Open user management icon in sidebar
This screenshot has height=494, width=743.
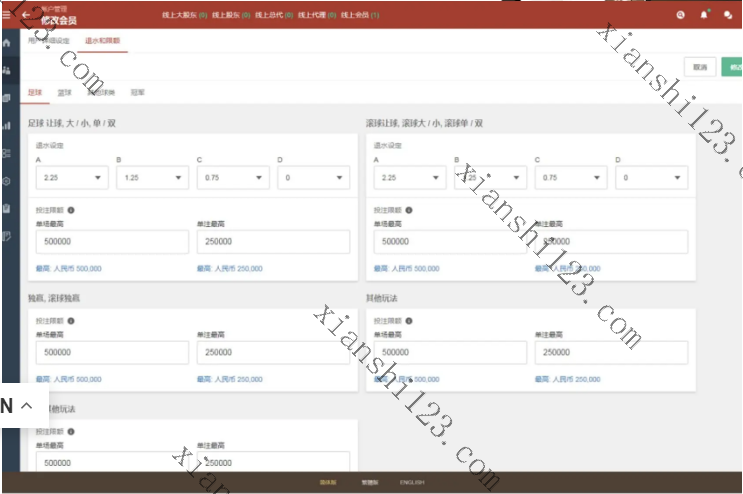(7, 70)
